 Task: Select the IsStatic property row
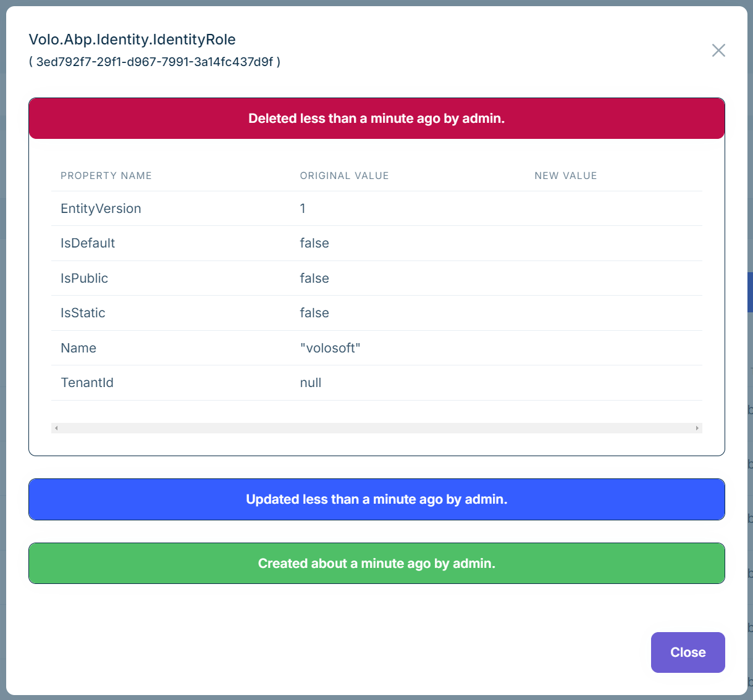point(83,312)
